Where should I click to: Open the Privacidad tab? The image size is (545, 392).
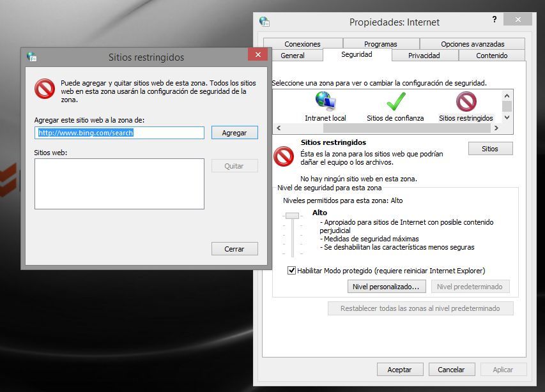(424, 55)
